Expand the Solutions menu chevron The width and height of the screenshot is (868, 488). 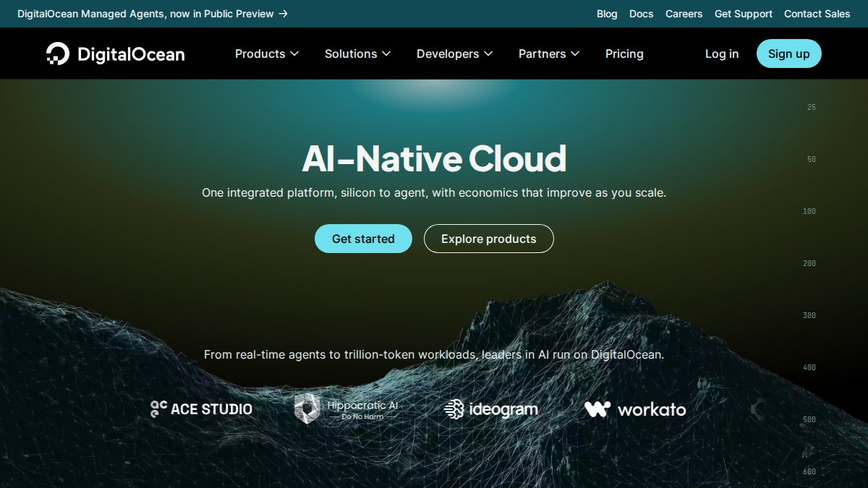386,53
